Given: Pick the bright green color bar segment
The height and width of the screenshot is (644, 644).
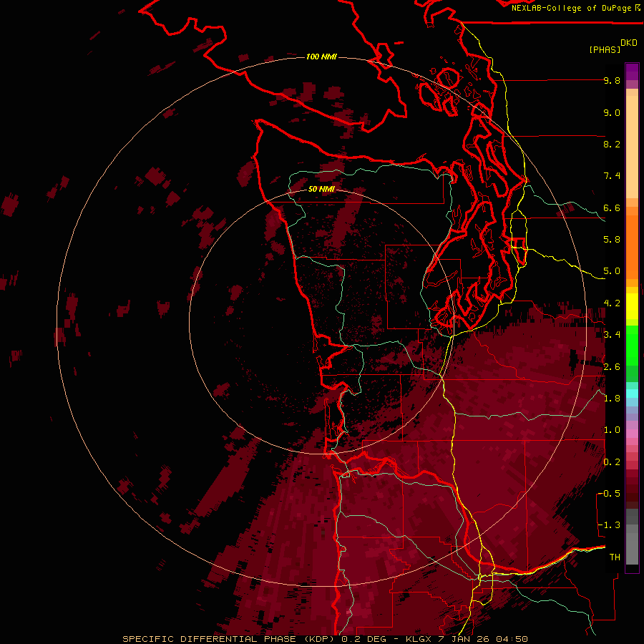Looking at the screenshot, I should (x=632, y=346).
